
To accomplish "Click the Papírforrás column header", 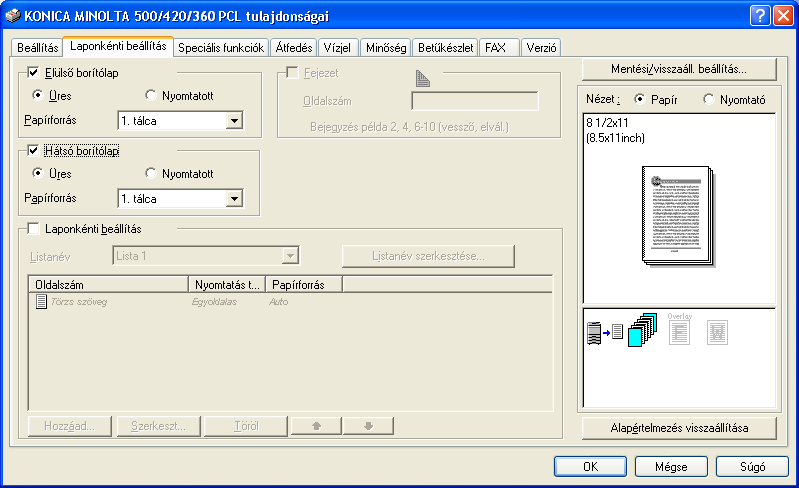I will tap(304, 284).
